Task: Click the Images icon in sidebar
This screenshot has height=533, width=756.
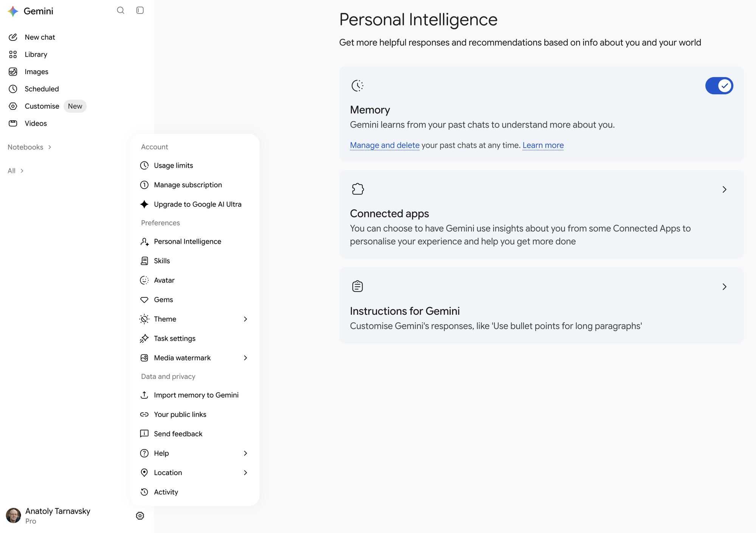Action: tap(13, 71)
